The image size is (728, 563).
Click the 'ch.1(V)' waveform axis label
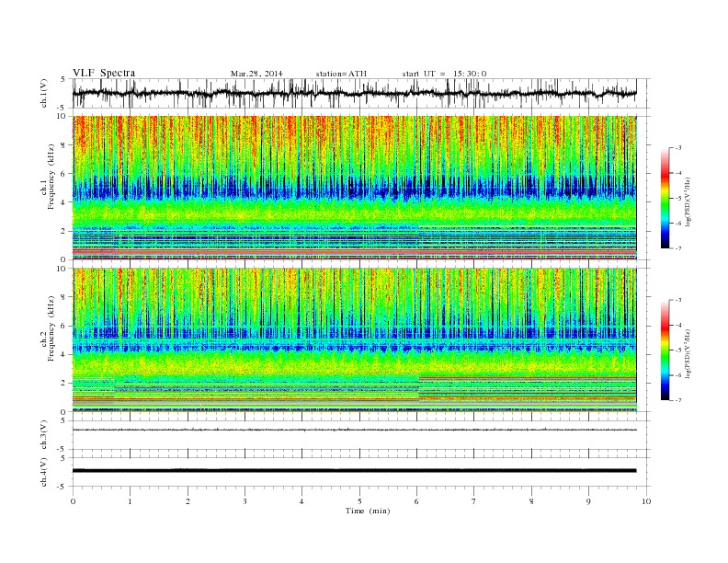pyautogui.click(x=43, y=94)
